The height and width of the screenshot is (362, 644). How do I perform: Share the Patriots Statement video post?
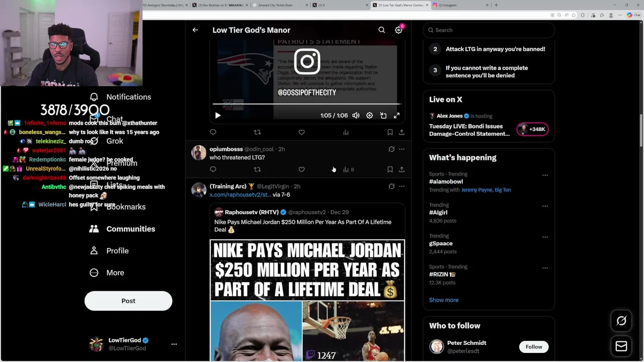tap(401, 132)
